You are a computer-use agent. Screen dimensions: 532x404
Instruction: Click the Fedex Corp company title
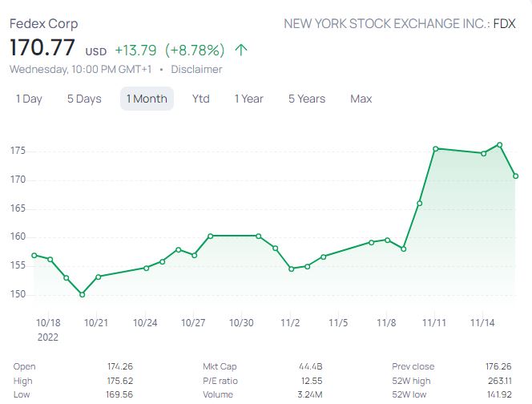tap(43, 23)
